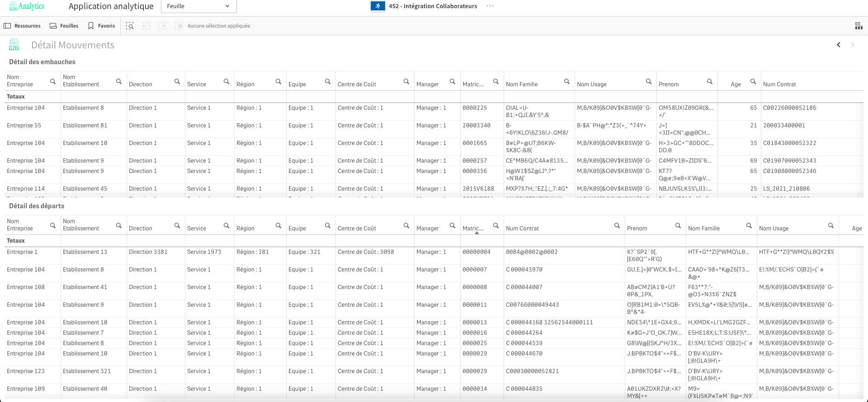Click the Age column header in embauches table
Screen dimensions: 868x402
click(736, 84)
